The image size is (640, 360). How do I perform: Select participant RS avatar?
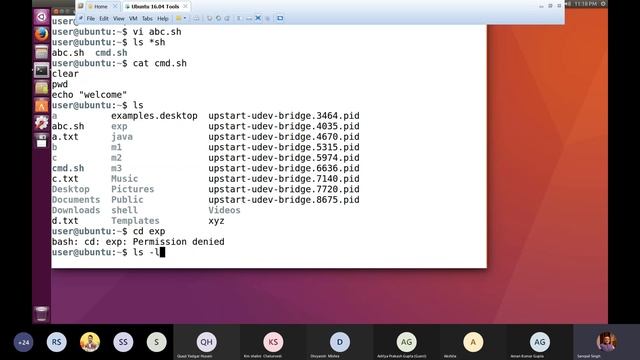pyautogui.click(x=56, y=342)
